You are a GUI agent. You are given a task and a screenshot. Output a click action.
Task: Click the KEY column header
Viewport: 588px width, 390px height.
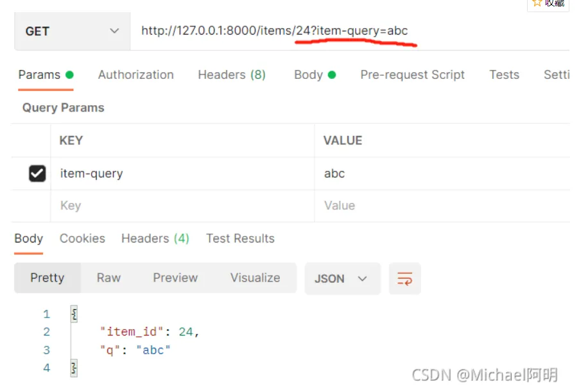(x=71, y=140)
